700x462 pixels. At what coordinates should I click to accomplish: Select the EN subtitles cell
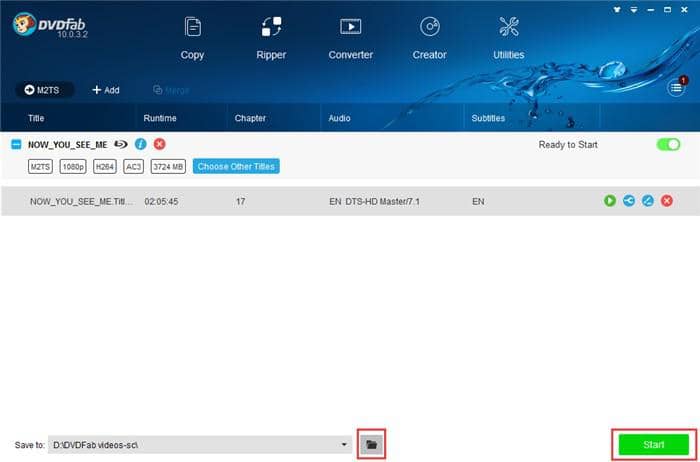coord(478,202)
